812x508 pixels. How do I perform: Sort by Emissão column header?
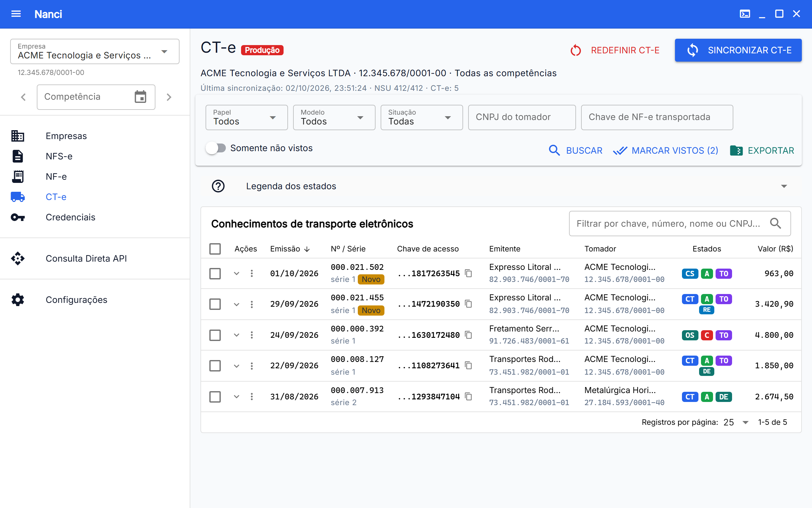pos(290,249)
